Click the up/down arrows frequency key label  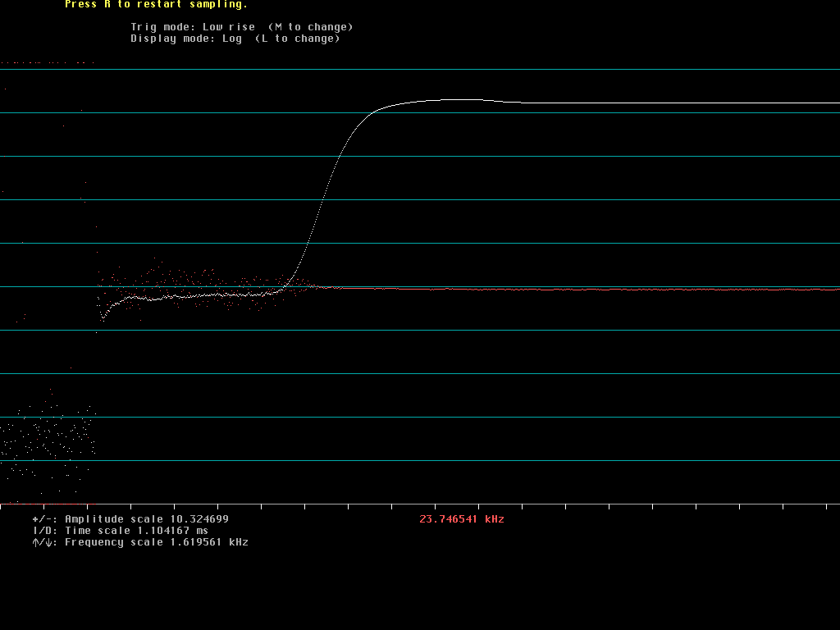pos(45,543)
